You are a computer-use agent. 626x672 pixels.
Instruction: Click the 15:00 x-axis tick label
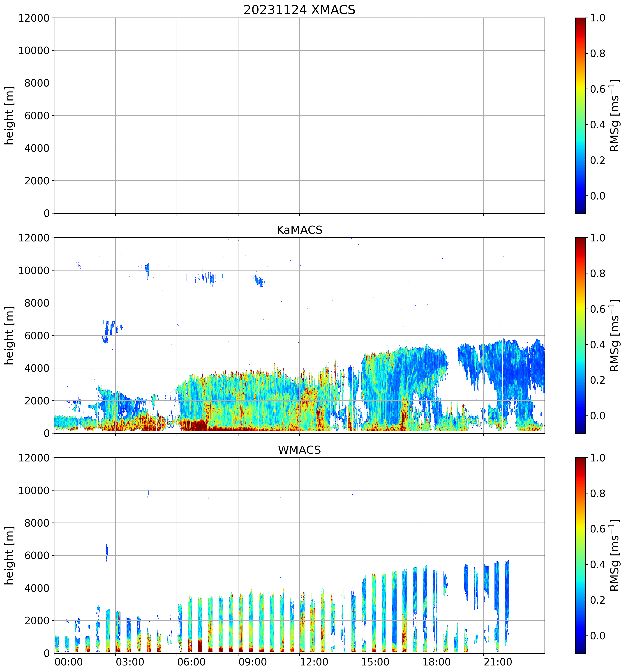[375, 662]
